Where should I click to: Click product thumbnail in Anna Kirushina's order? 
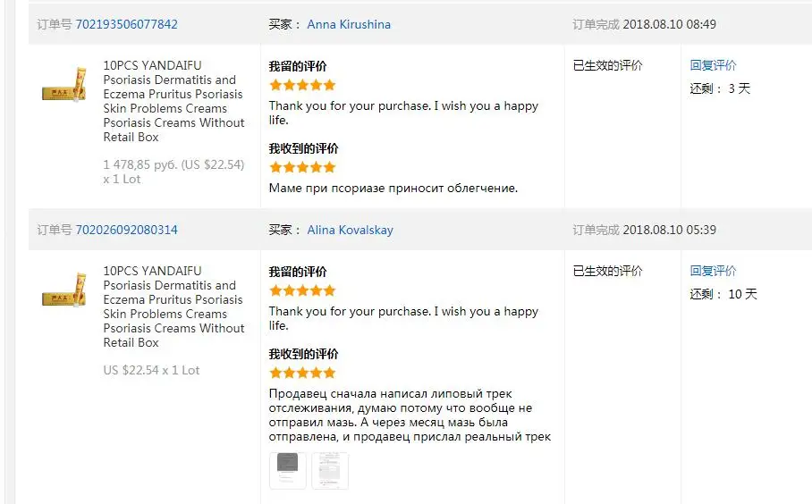pyautogui.click(x=63, y=85)
